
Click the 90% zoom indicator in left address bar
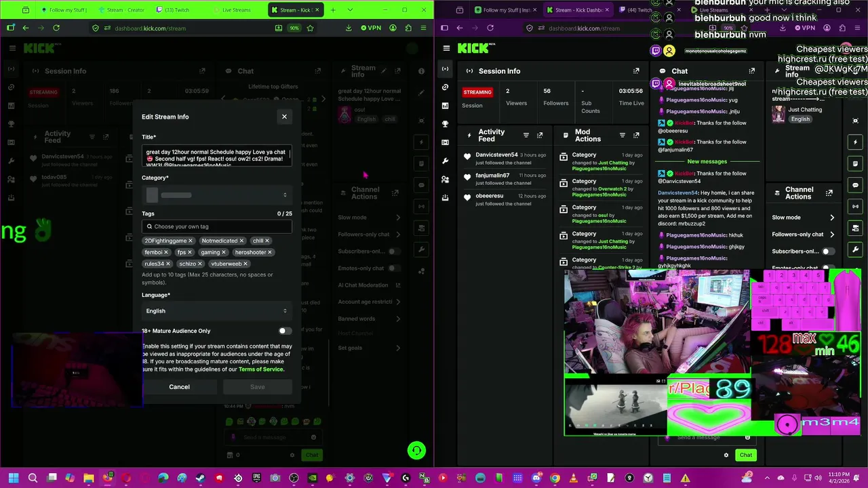(294, 28)
